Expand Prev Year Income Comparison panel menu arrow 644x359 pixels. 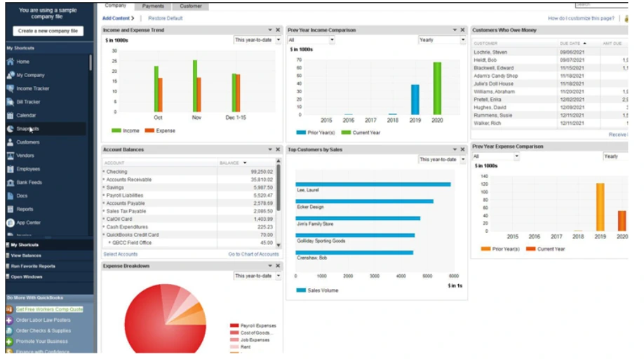click(x=455, y=30)
